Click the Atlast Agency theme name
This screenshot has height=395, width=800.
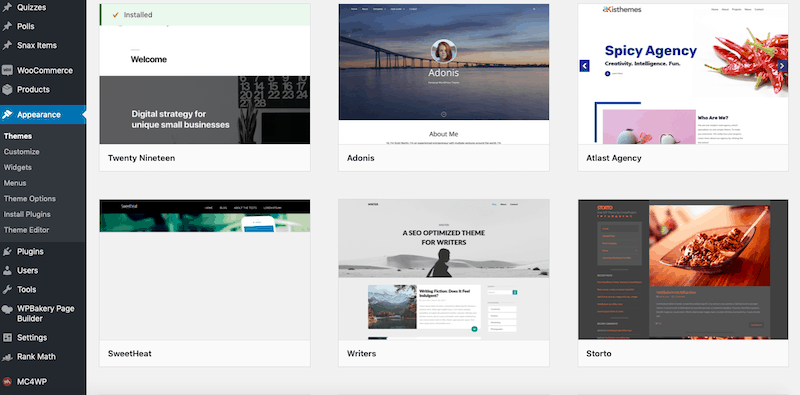tap(614, 158)
